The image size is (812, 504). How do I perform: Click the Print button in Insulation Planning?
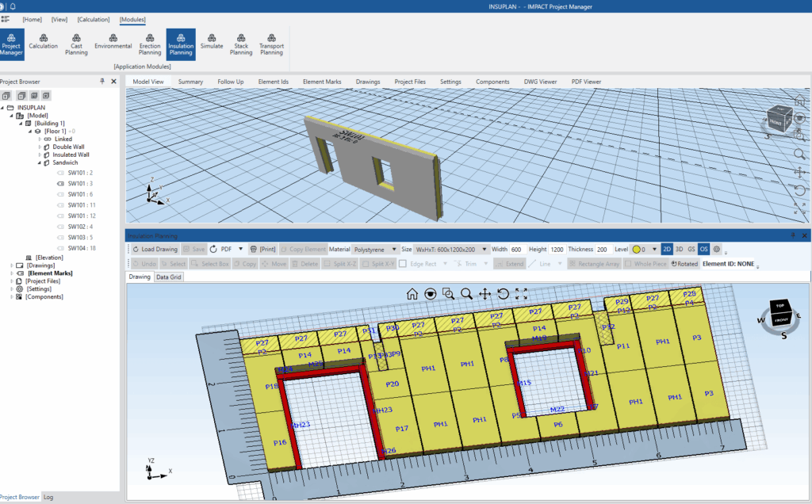[264, 248]
